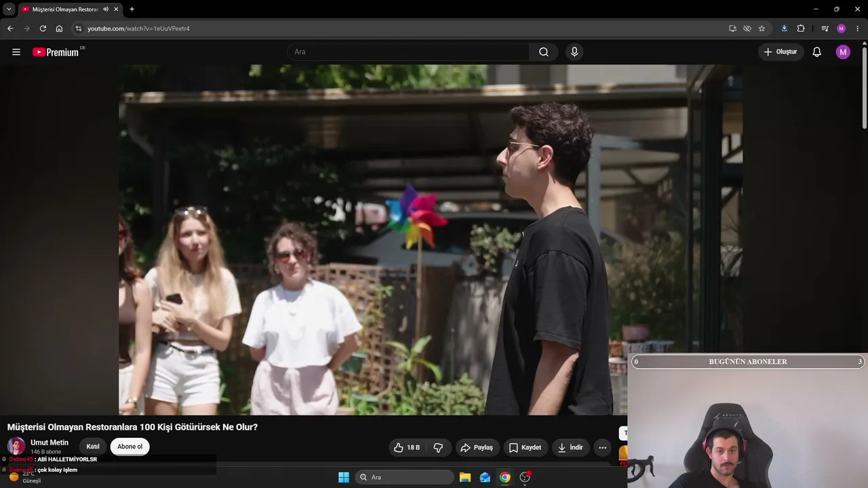Open the weather widget showing Güneşli
The image size is (868, 488).
point(25,477)
